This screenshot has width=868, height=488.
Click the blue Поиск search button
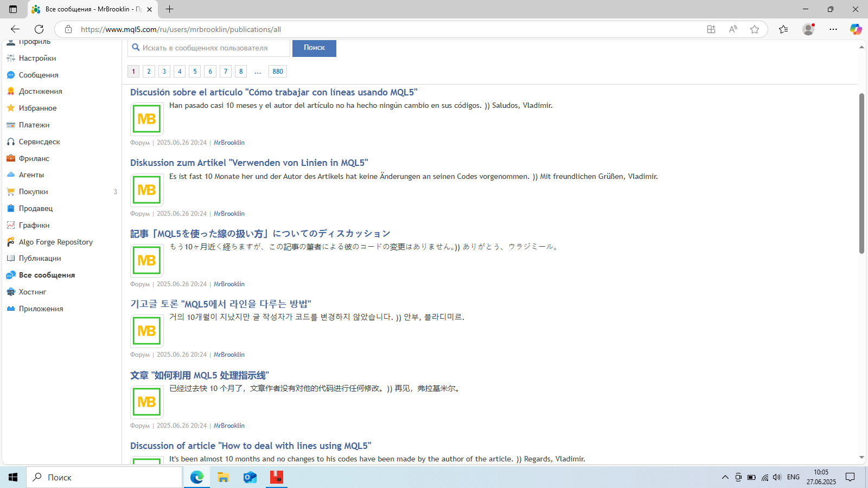pos(314,48)
